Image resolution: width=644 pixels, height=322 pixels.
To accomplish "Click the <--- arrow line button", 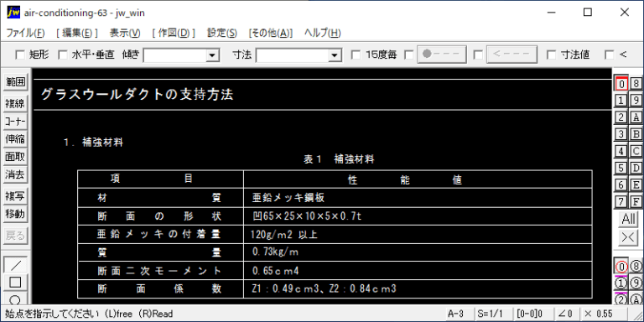I will tap(512, 55).
